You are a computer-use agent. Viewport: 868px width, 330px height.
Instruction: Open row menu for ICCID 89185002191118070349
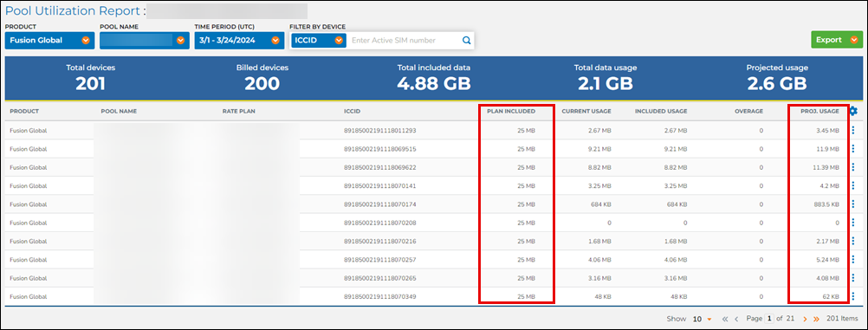click(853, 296)
